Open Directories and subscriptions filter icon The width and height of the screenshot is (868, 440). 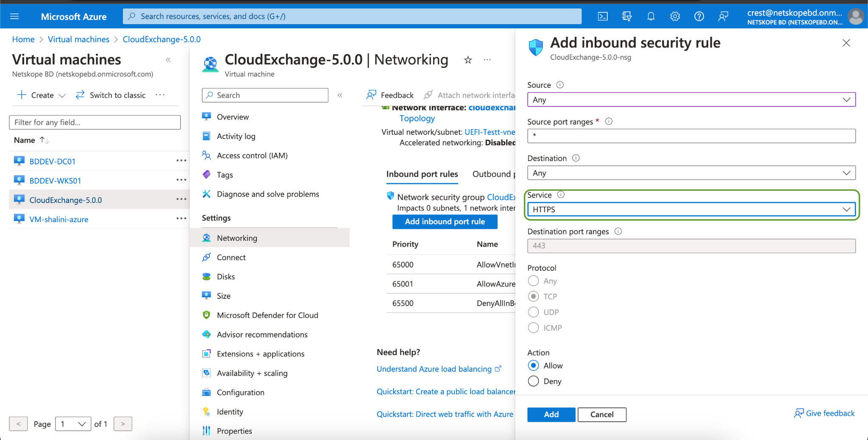pos(627,17)
